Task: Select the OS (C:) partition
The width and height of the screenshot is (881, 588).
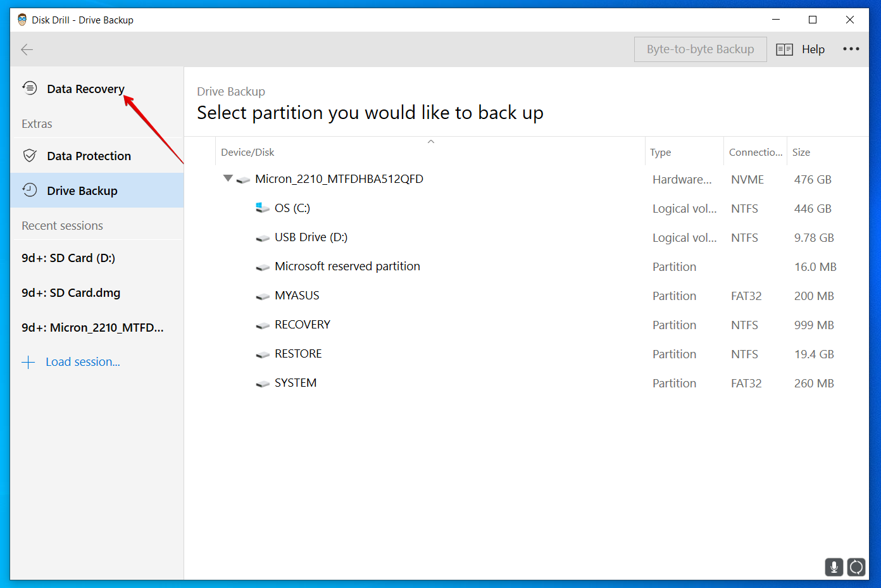Action: click(527, 208)
